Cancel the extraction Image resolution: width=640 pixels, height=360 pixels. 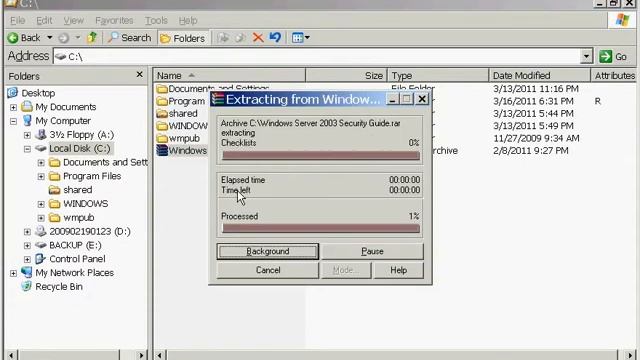pos(268,270)
